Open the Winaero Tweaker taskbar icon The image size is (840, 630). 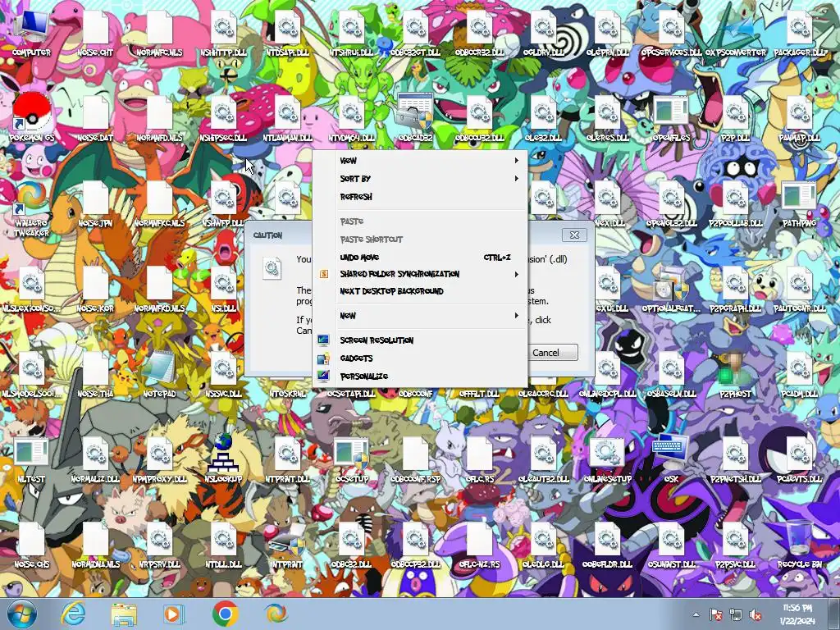click(x=276, y=614)
